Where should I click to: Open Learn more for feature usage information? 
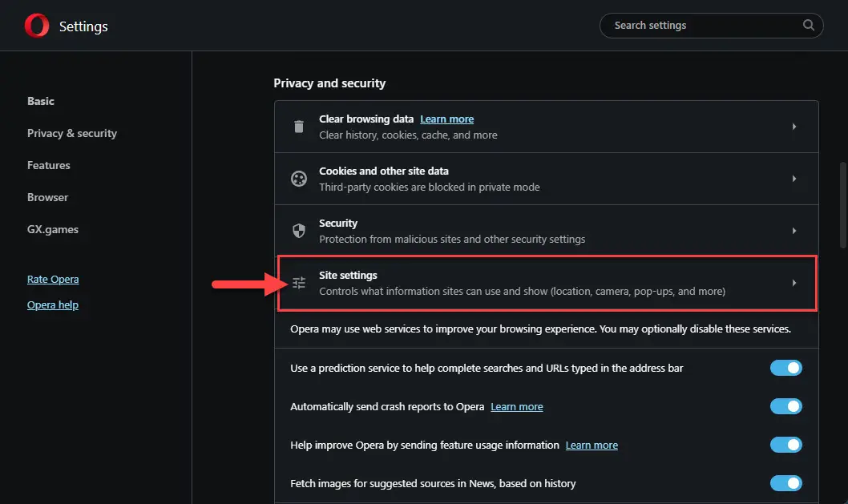click(592, 445)
